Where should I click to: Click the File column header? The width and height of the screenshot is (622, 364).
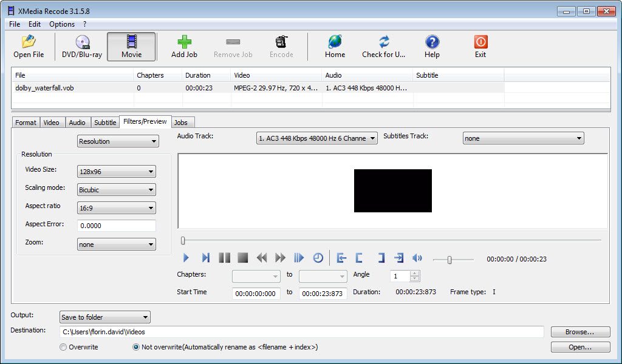click(x=73, y=75)
